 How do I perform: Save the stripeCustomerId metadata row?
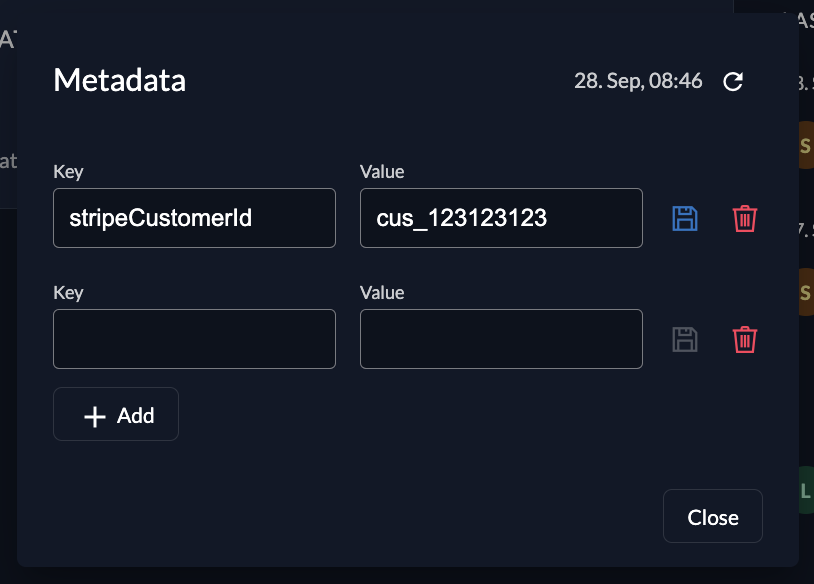coord(684,218)
